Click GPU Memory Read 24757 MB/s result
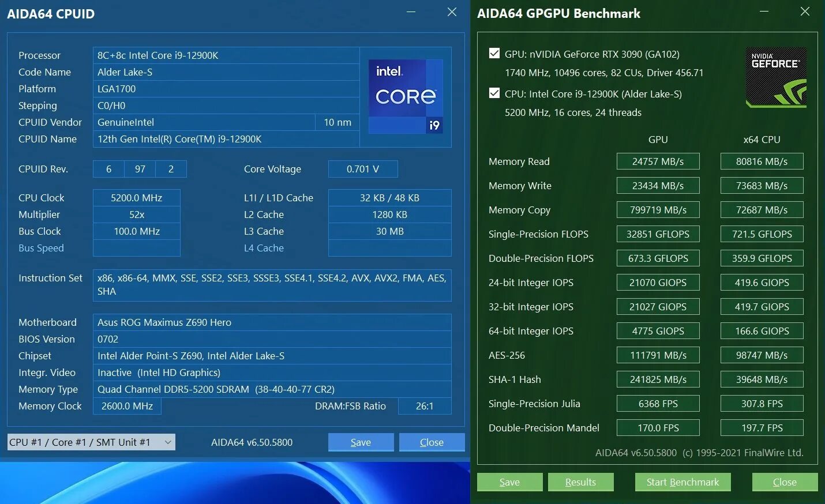The height and width of the screenshot is (504, 825). (x=658, y=161)
